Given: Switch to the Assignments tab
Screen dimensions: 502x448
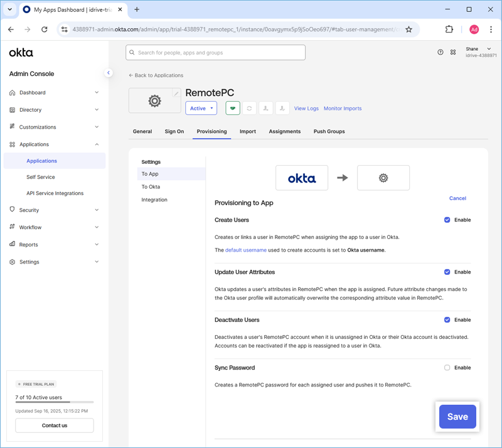Looking at the screenshot, I should click(284, 132).
